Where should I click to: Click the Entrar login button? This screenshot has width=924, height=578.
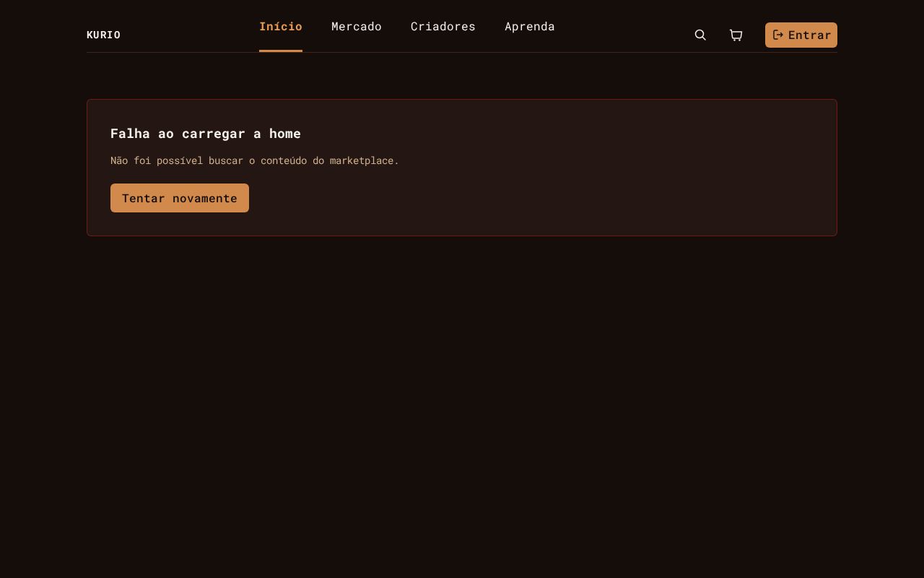[801, 35]
